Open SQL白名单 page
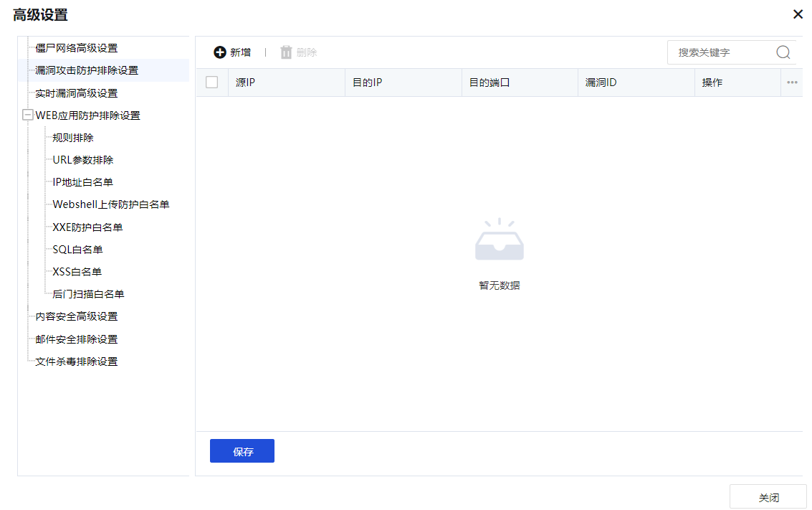 click(77, 250)
